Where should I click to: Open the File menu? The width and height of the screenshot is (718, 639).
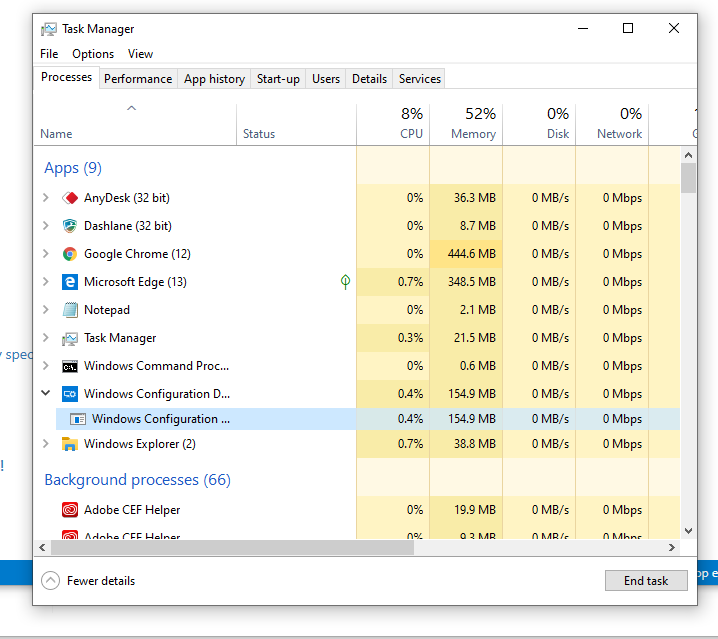[49, 54]
